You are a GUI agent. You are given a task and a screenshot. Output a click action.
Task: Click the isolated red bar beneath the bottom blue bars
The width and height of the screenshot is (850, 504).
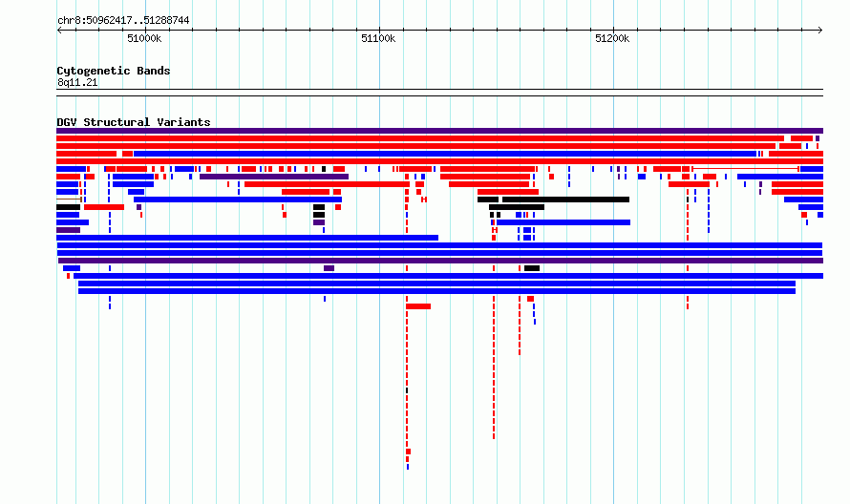point(418,306)
